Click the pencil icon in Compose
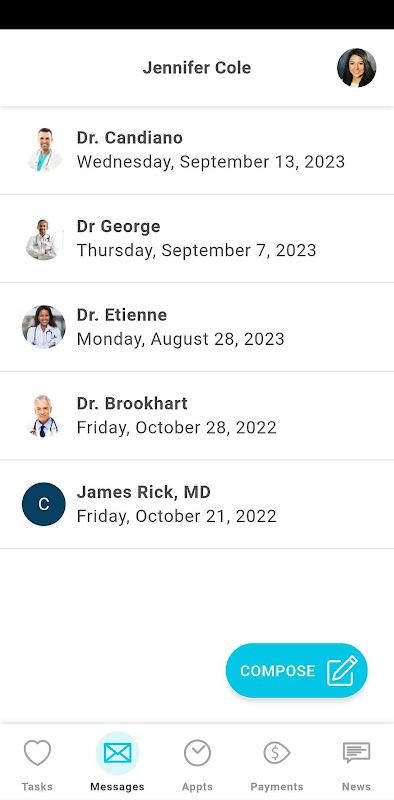The height and width of the screenshot is (800, 394). [x=342, y=670]
